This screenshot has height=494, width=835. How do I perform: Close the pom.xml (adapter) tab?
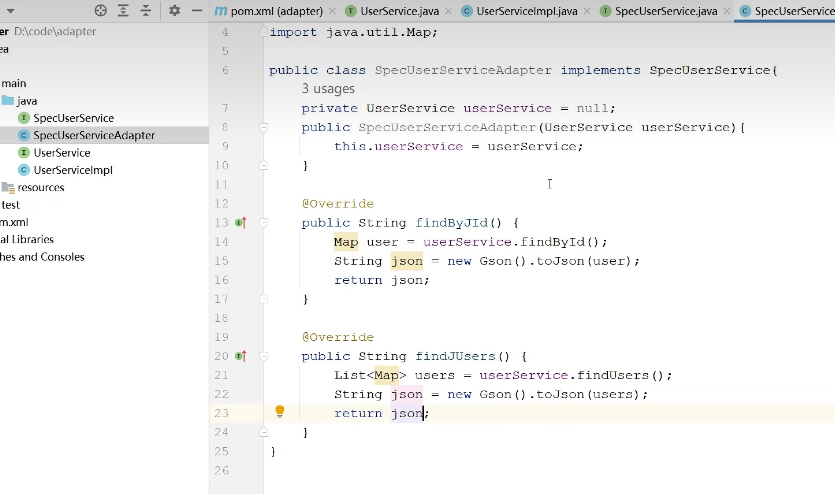331,11
